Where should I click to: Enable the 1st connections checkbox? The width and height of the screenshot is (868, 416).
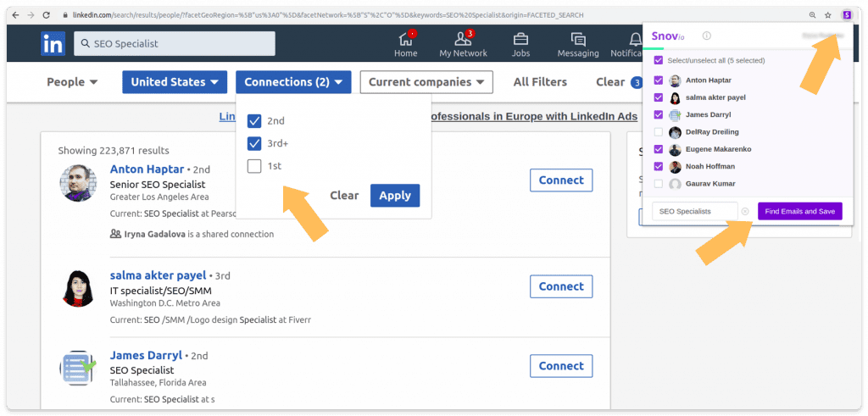[x=254, y=166]
